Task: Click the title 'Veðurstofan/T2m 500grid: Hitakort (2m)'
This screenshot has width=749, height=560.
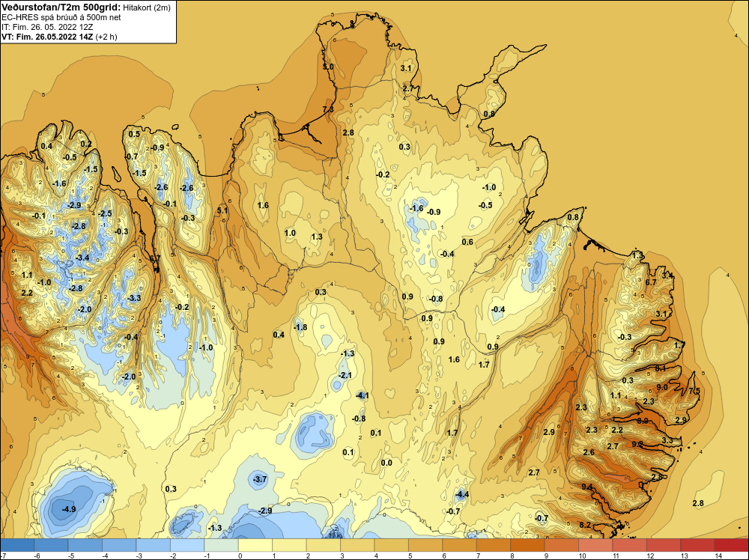Action: click(x=86, y=7)
